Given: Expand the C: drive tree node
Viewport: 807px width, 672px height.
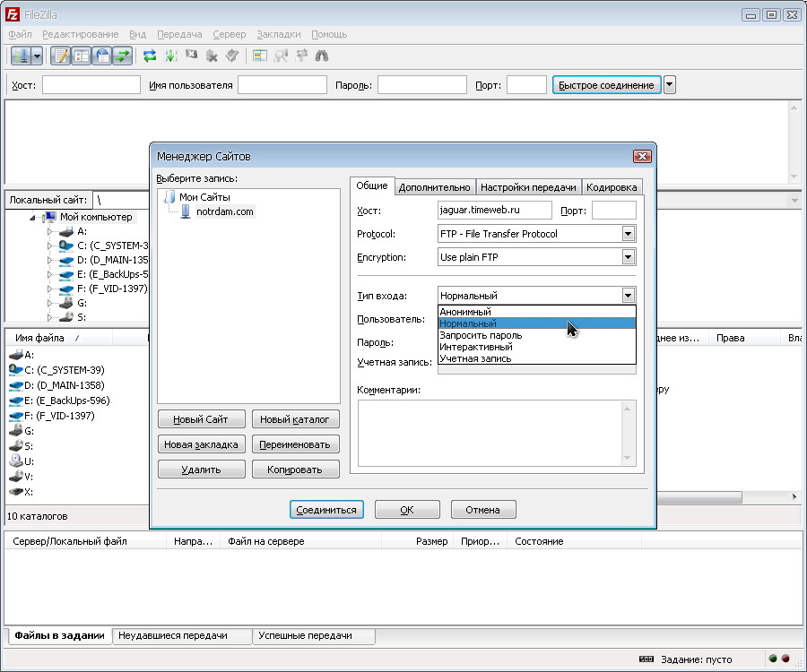Looking at the screenshot, I should coord(50,246).
